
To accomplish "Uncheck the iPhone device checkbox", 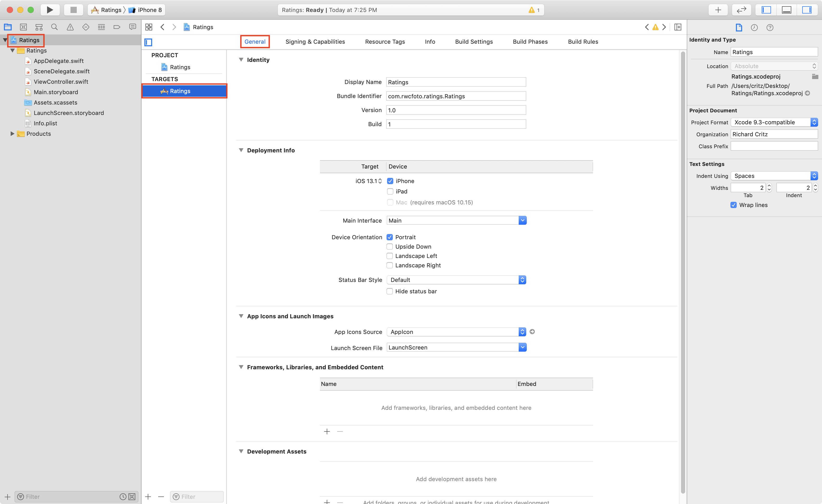I will tap(390, 181).
